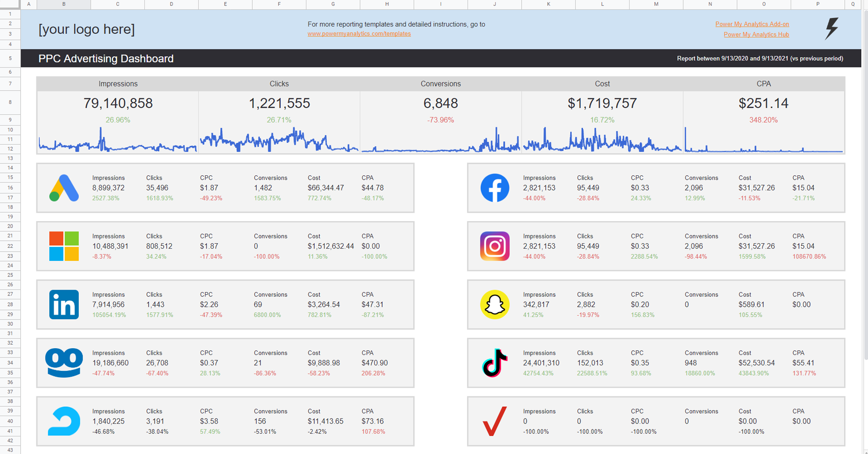Select cost value $11,413.65
The height and width of the screenshot is (454, 868).
point(326,422)
